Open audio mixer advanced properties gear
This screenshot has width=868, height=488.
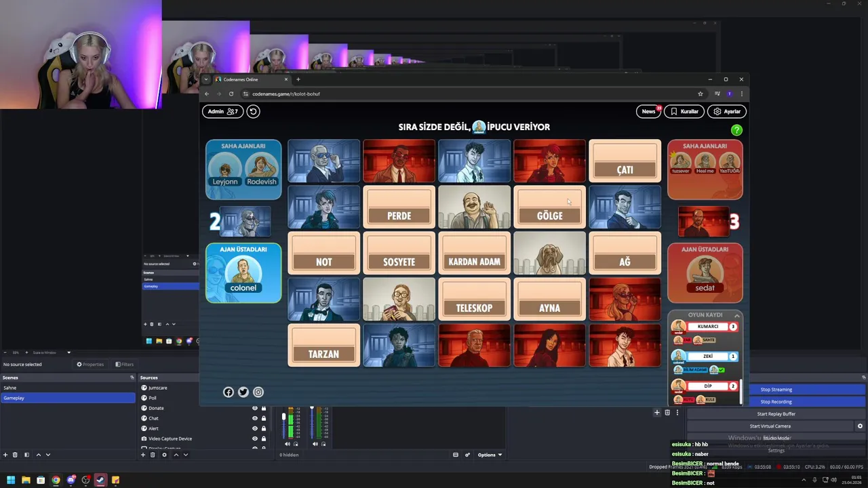467,455
